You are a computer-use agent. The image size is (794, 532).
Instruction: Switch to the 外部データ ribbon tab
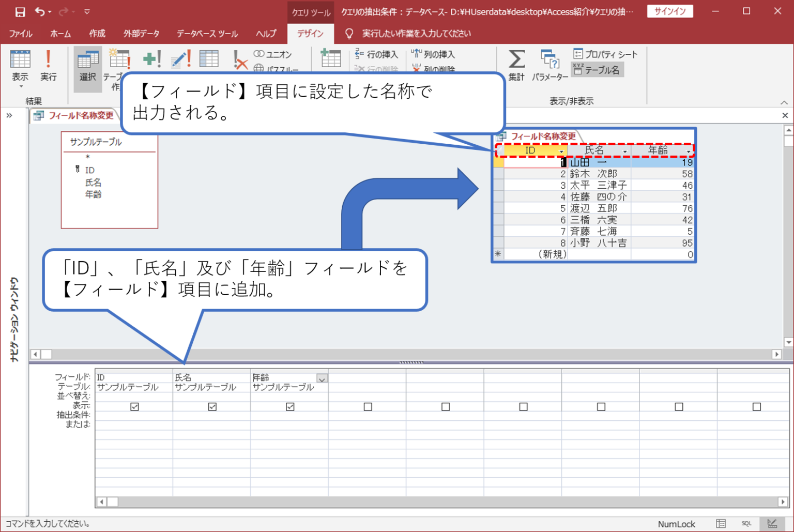(x=141, y=34)
